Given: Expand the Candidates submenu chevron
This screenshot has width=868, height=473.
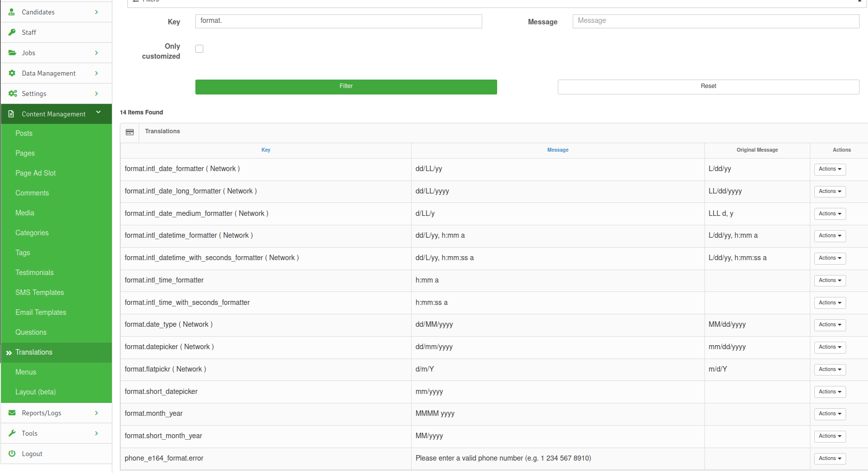Looking at the screenshot, I should tap(96, 12).
